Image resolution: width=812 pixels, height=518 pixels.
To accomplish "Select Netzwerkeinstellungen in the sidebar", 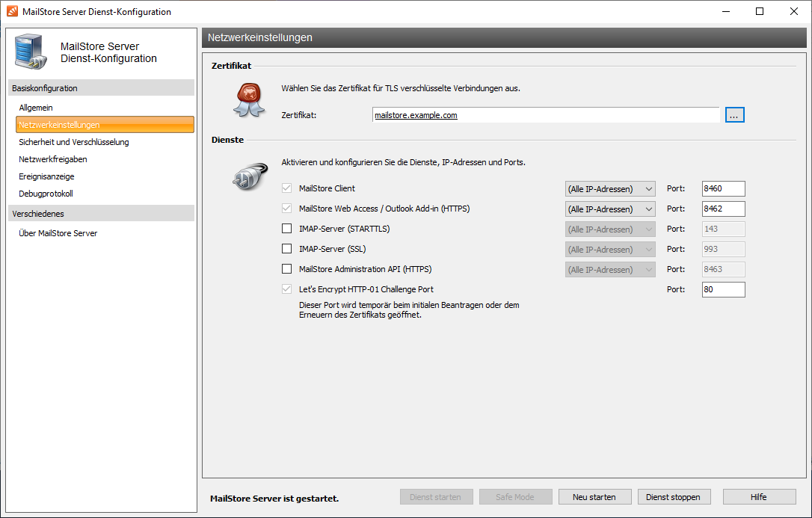I will (x=105, y=125).
